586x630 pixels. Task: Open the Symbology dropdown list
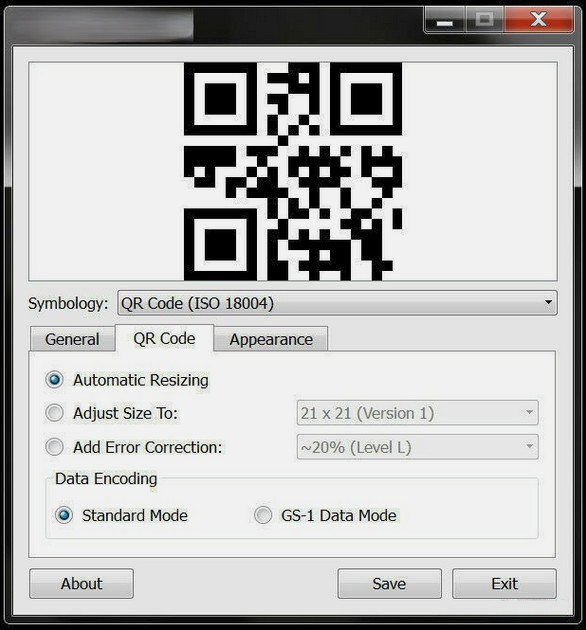coord(337,303)
